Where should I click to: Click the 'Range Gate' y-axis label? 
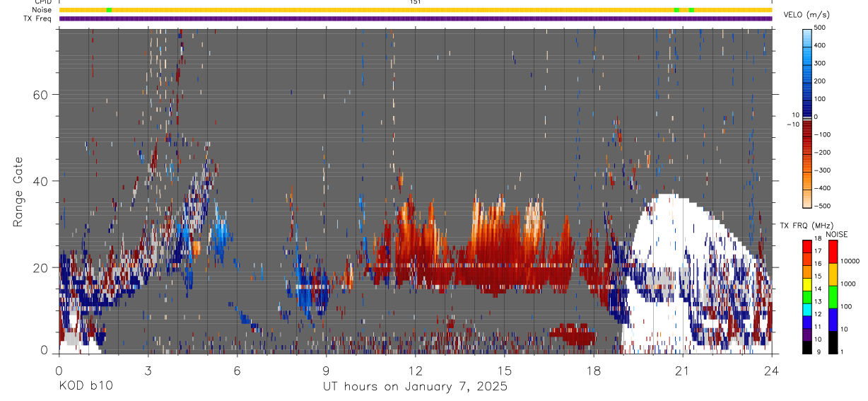point(18,192)
